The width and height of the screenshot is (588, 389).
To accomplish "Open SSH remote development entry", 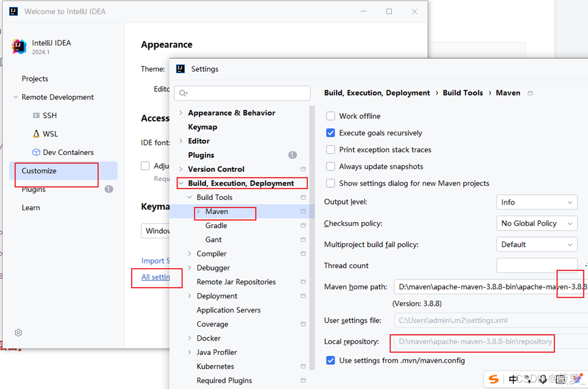I will 45,116.
